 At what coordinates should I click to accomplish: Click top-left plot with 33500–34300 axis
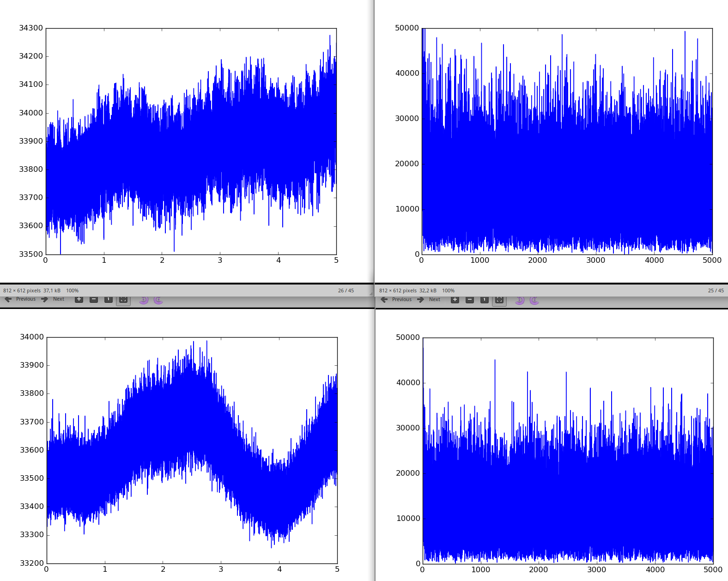pos(191,141)
